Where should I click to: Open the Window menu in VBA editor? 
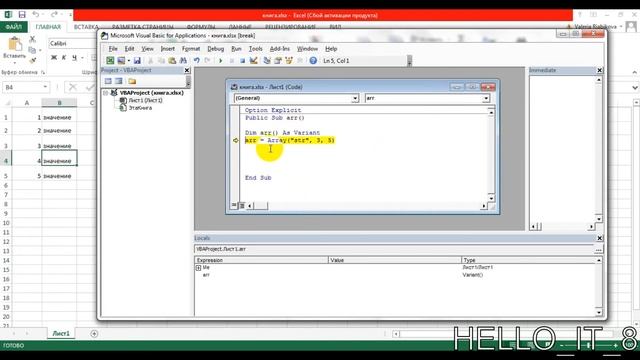tap(307, 49)
